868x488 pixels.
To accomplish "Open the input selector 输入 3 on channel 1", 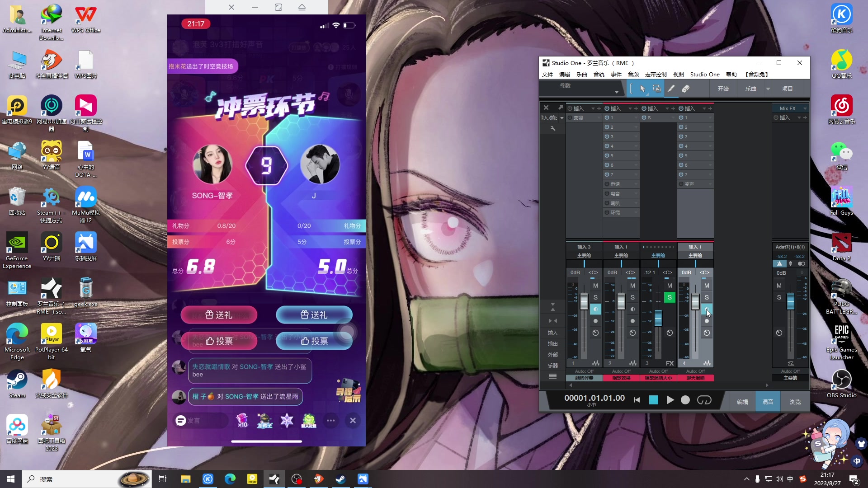I will pyautogui.click(x=584, y=247).
